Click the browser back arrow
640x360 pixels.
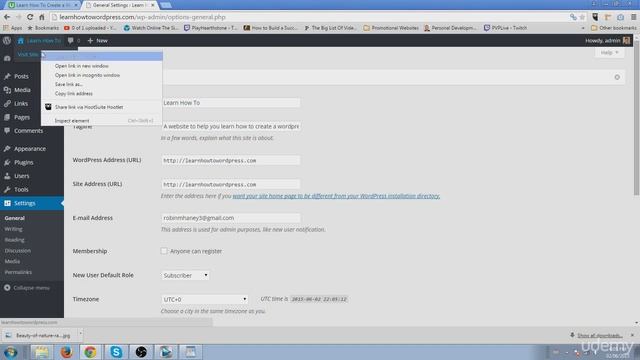click(7, 17)
